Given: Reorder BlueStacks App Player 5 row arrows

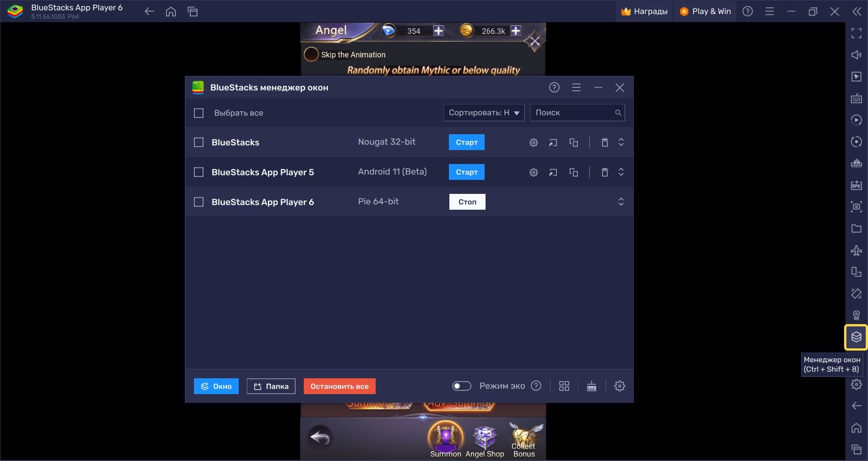Looking at the screenshot, I should 621,172.
